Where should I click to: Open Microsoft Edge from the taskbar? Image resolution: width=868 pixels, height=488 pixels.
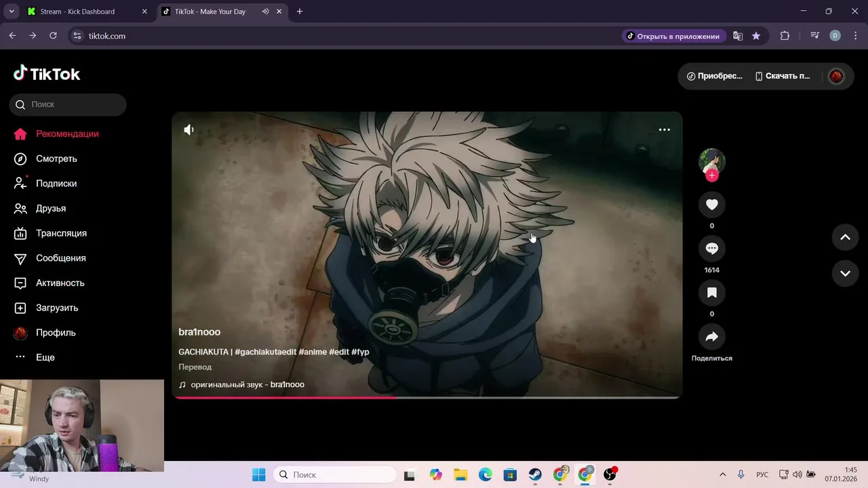tap(486, 474)
